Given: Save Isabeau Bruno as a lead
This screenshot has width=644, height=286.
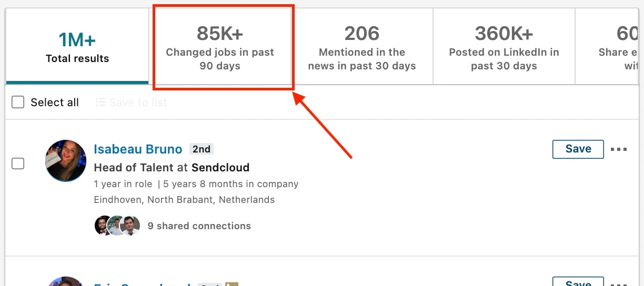Looking at the screenshot, I should point(578,149).
